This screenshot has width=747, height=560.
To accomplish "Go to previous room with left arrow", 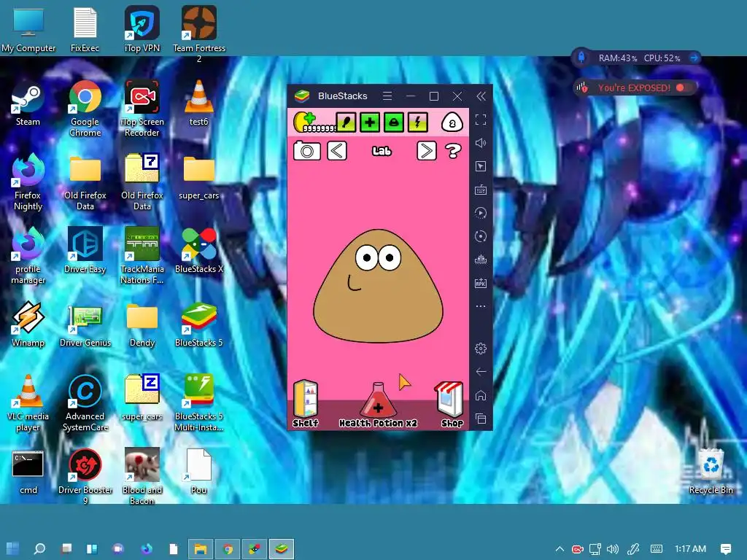I will point(337,151).
